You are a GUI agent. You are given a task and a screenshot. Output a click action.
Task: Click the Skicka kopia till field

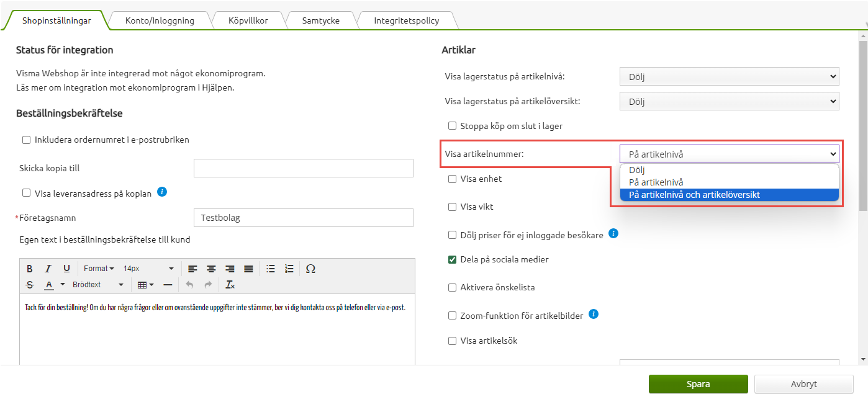pos(303,168)
